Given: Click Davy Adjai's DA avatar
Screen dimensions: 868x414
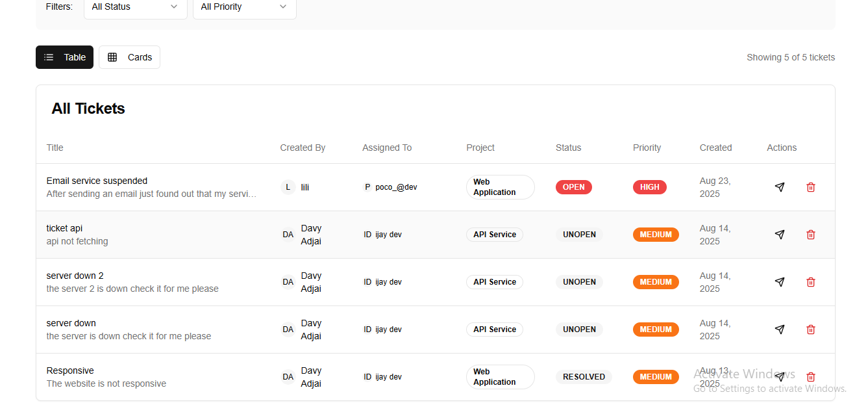Looking at the screenshot, I should [x=288, y=234].
